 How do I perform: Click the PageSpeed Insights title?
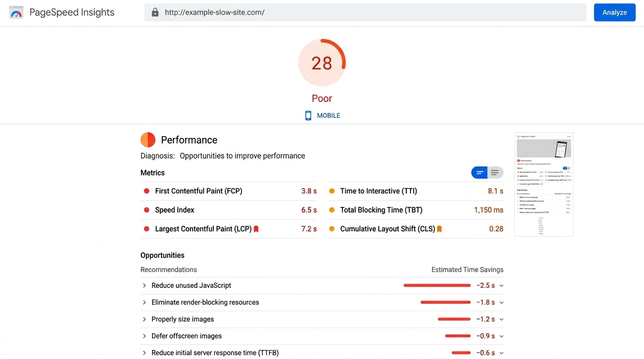click(x=72, y=13)
